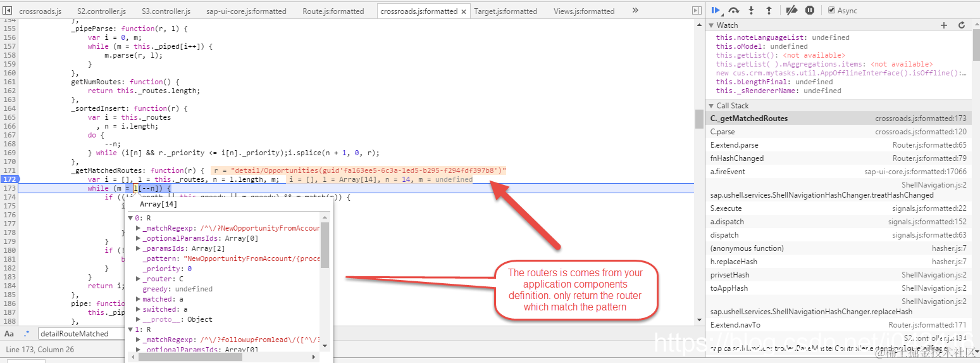Viewport: 980px width, 363px height.
Task: Step out of current function
Action: (x=769, y=10)
